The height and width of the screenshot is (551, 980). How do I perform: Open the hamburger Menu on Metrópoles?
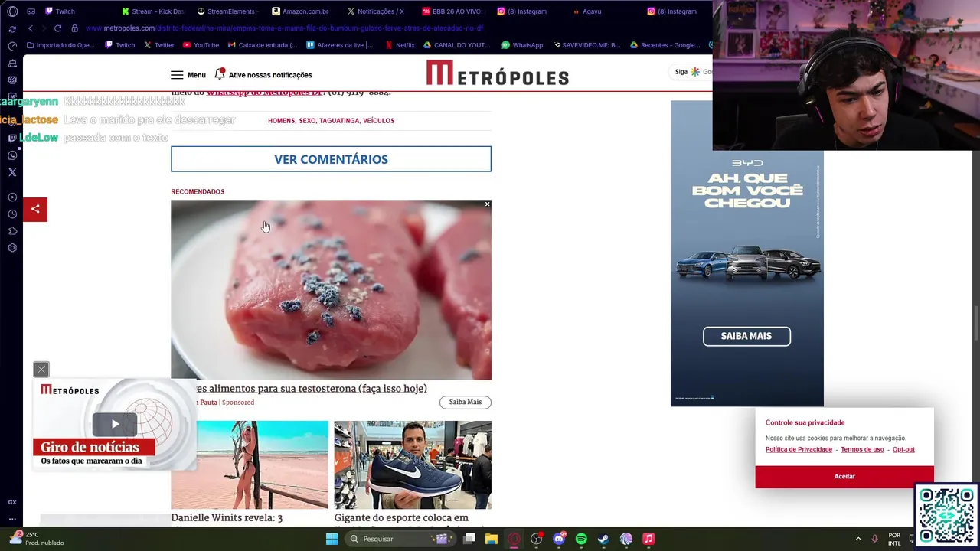coord(188,75)
